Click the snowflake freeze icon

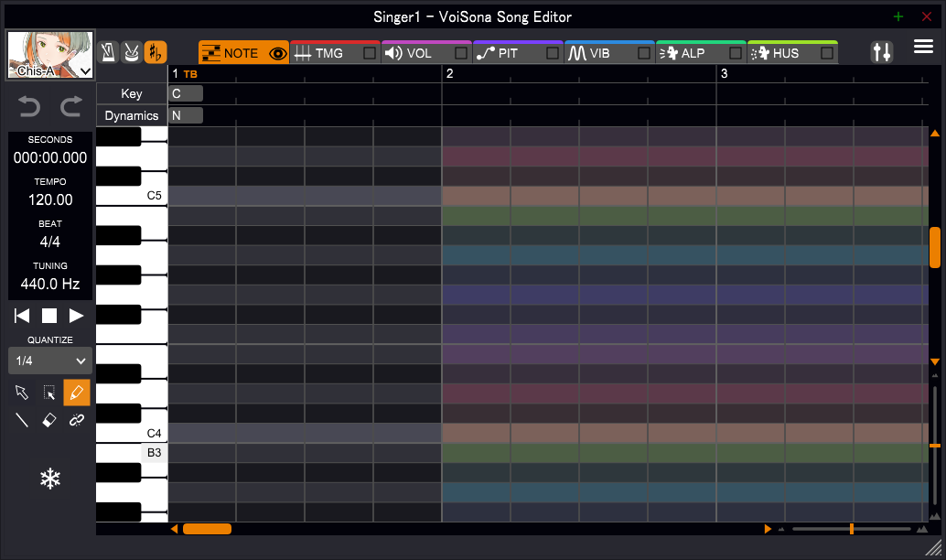(x=50, y=479)
